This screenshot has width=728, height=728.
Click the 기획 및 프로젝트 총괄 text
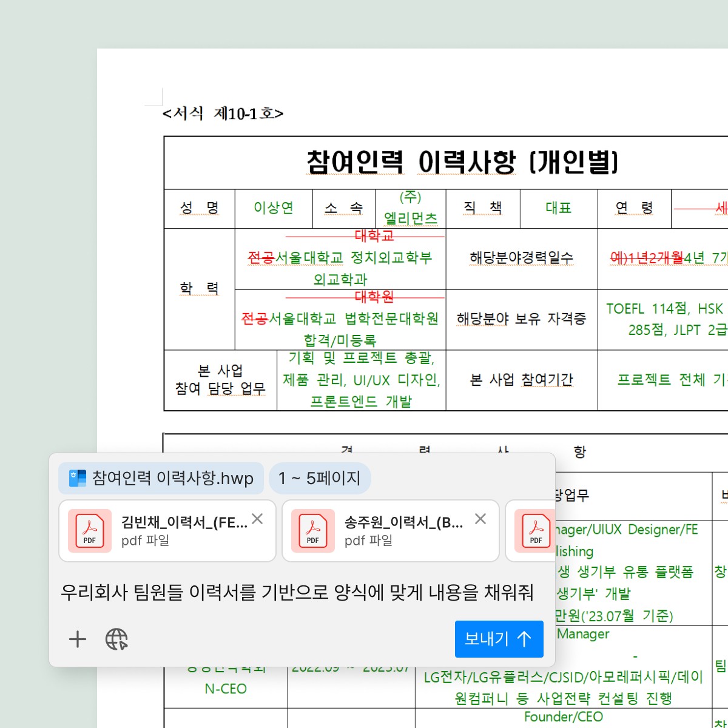[362, 358]
